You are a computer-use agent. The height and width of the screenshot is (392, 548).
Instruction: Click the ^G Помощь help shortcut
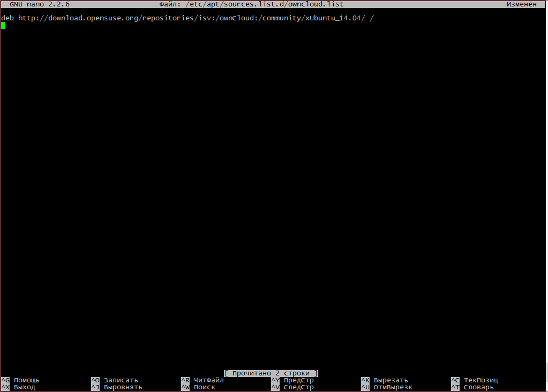tap(20, 380)
